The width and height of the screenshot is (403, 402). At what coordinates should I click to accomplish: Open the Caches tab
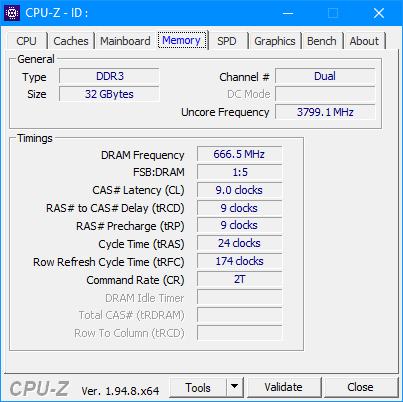[71, 41]
